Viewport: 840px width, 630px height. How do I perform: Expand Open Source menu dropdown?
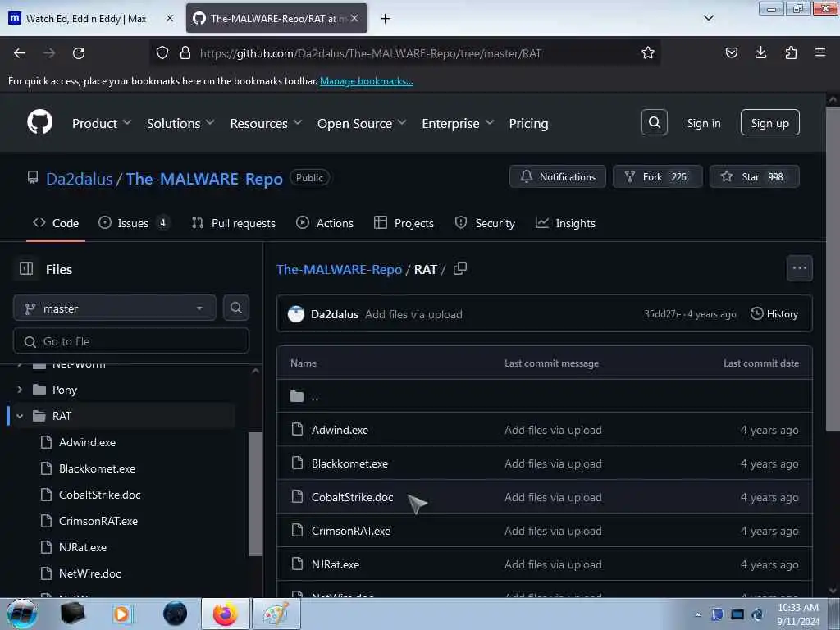tap(362, 123)
